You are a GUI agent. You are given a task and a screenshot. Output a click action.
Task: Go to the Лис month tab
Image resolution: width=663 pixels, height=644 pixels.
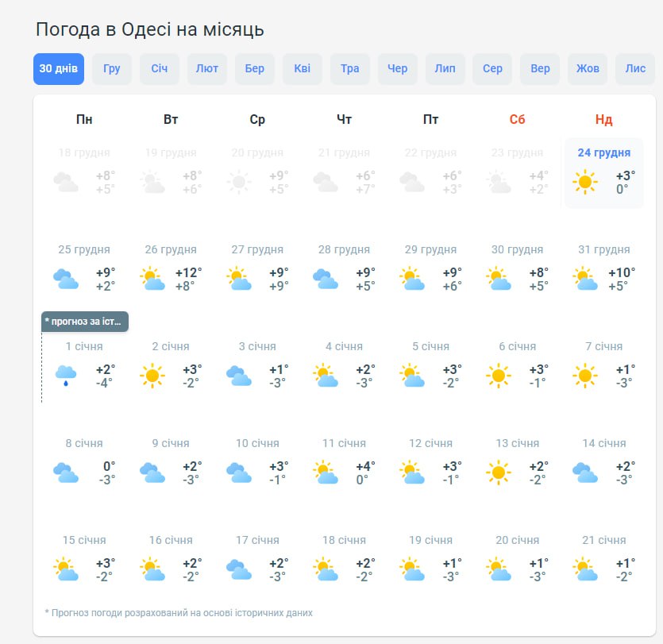[635, 69]
